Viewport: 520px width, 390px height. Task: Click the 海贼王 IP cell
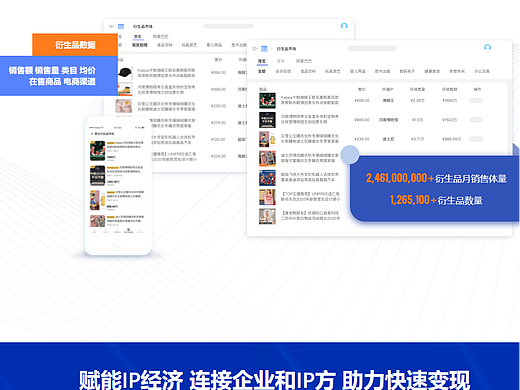[x=388, y=100]
